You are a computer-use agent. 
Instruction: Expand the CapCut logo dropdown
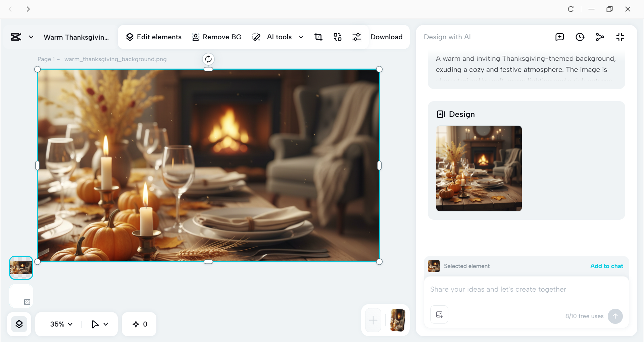click(x=31, y=37)
